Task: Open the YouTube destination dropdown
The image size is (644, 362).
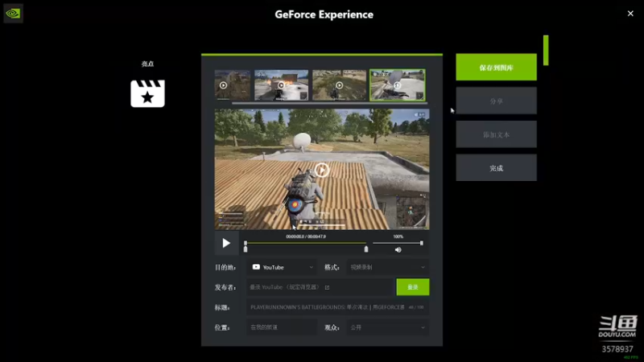Action: pyautogui.click(x=282, y=267)
